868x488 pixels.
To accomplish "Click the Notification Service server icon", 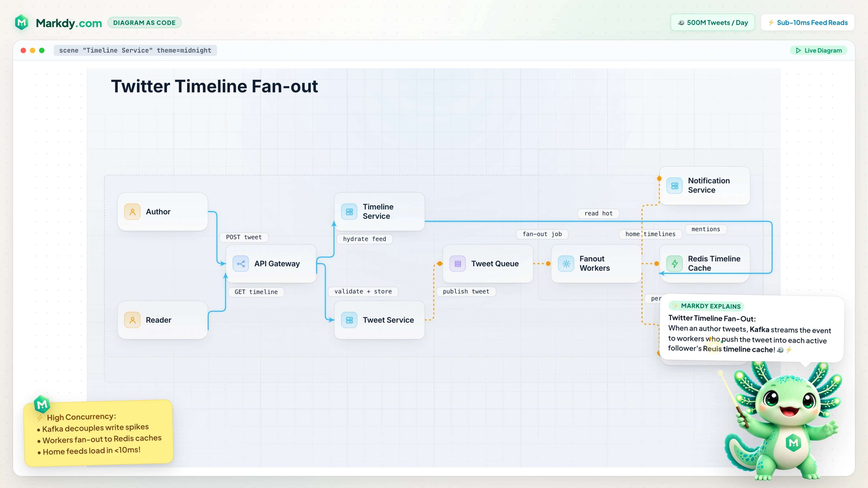I will pos(675,185).
